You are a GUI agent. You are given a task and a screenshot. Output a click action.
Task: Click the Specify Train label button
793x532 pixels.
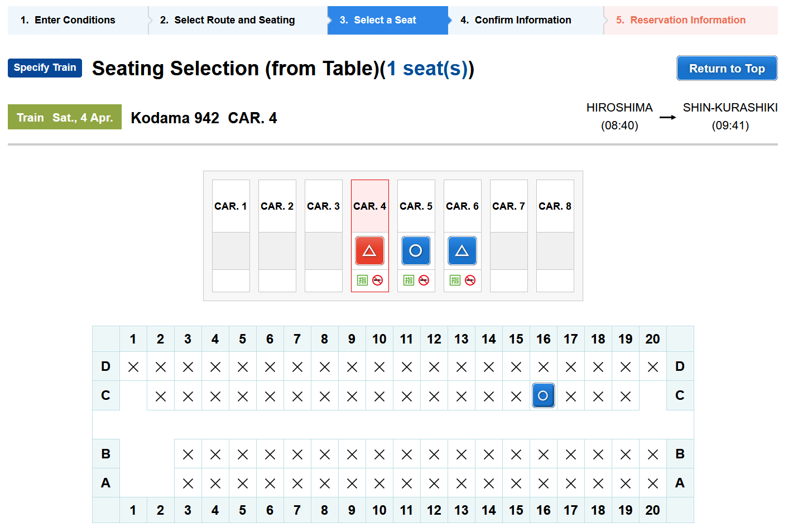click(45, 67)
